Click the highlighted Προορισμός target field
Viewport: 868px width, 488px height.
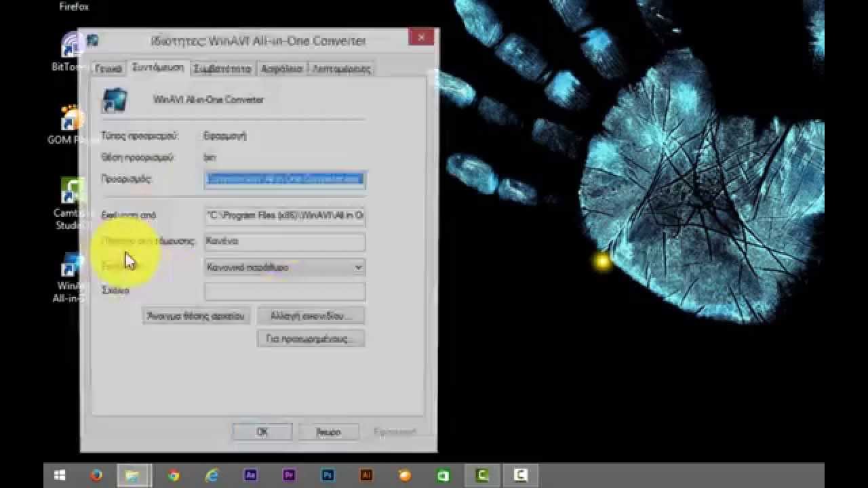point(285,179)
